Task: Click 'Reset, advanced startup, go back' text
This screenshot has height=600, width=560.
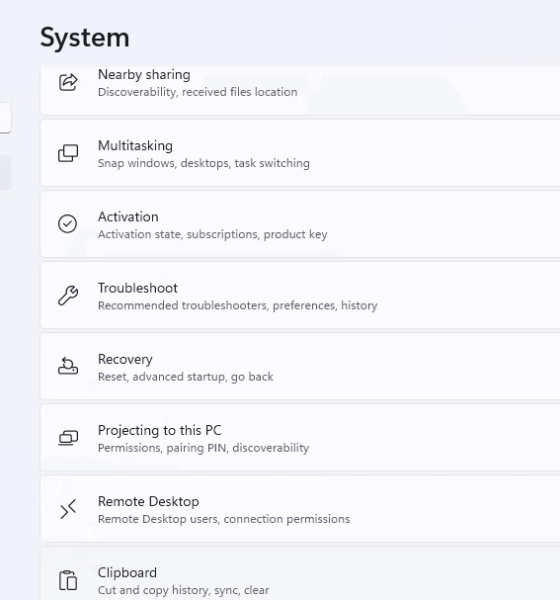Action: 186,377
